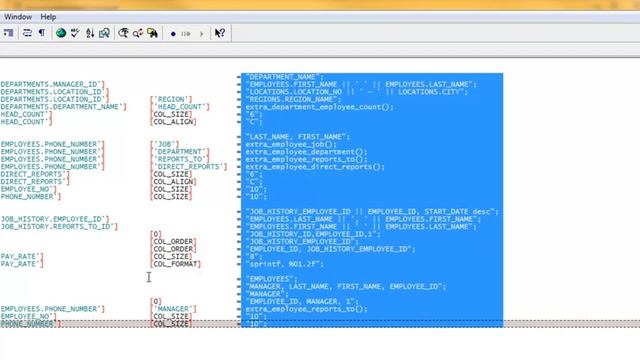Click the greyed play macro arrow icon
This screenshot has height=360, width=640.
click(201, 34)
